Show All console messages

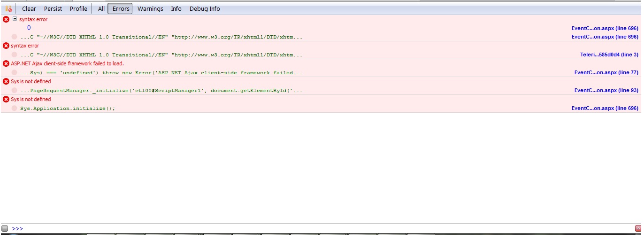[x=101, y=8]
